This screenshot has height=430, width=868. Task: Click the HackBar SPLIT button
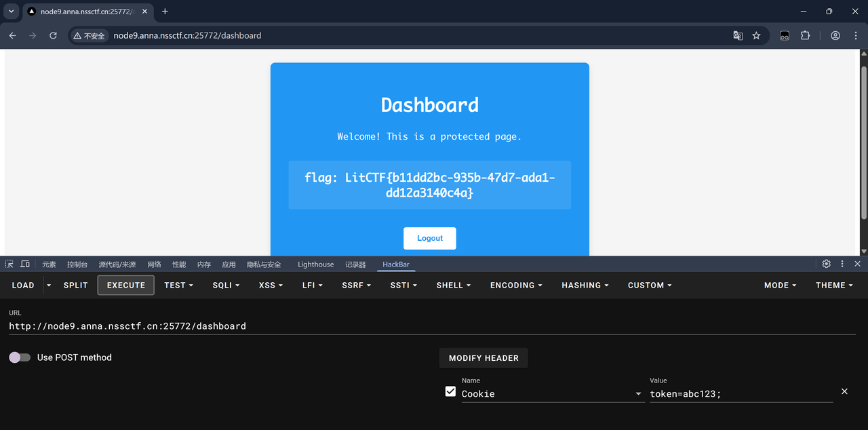click(76, 286)
